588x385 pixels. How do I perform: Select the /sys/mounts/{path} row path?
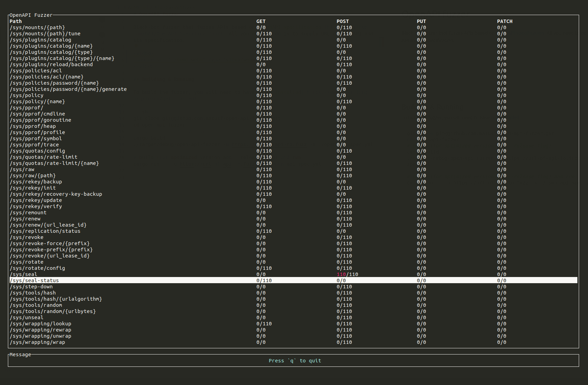pos(37,27)
